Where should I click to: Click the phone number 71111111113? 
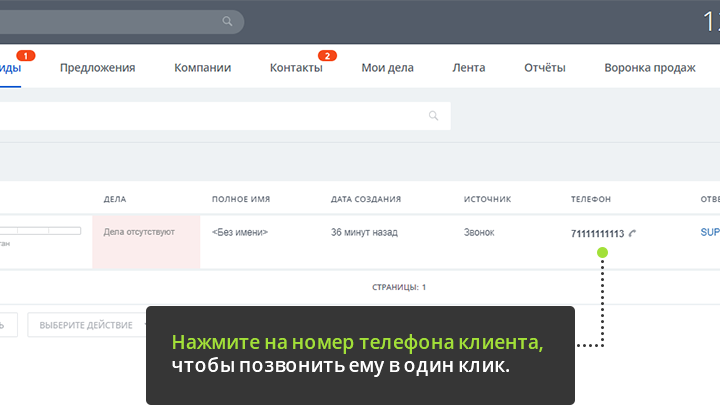[597, 234]
